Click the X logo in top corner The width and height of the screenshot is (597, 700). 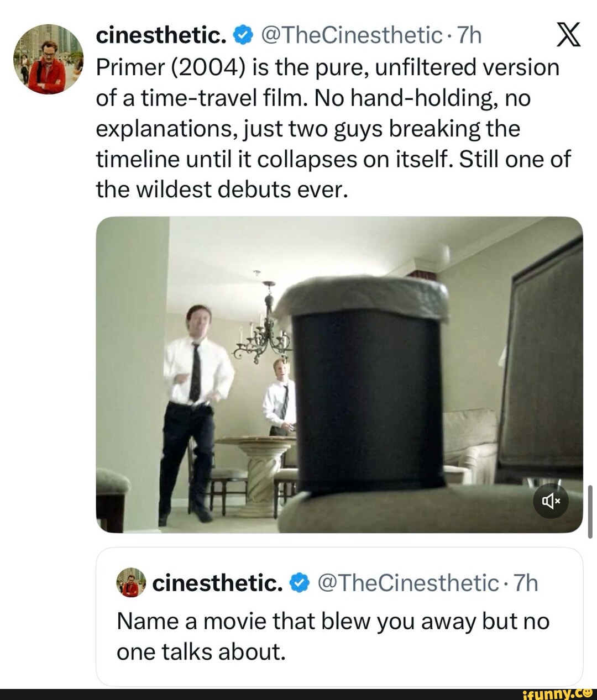click(568, 36)
